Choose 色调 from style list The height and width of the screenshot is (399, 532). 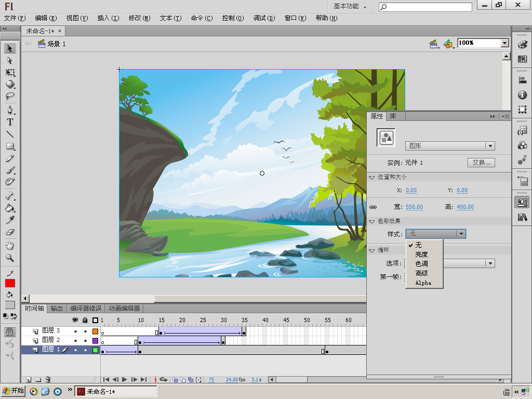click(x=421, y=263)
